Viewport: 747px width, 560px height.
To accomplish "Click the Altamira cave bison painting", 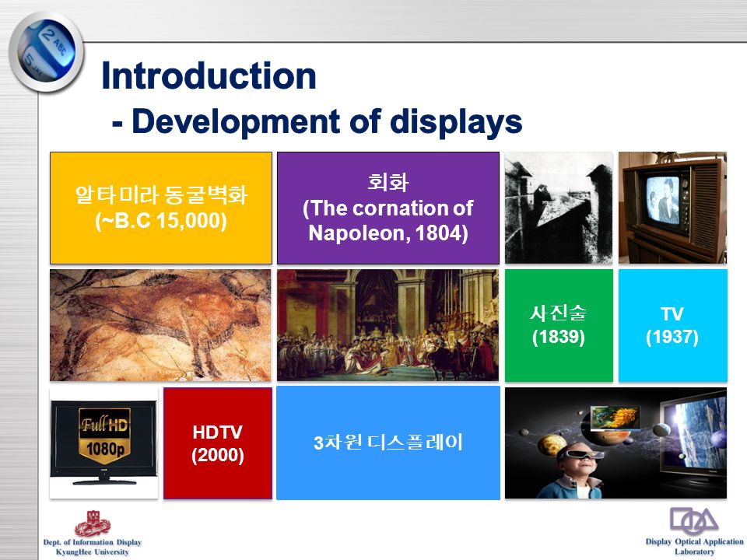I will [160, 325].
